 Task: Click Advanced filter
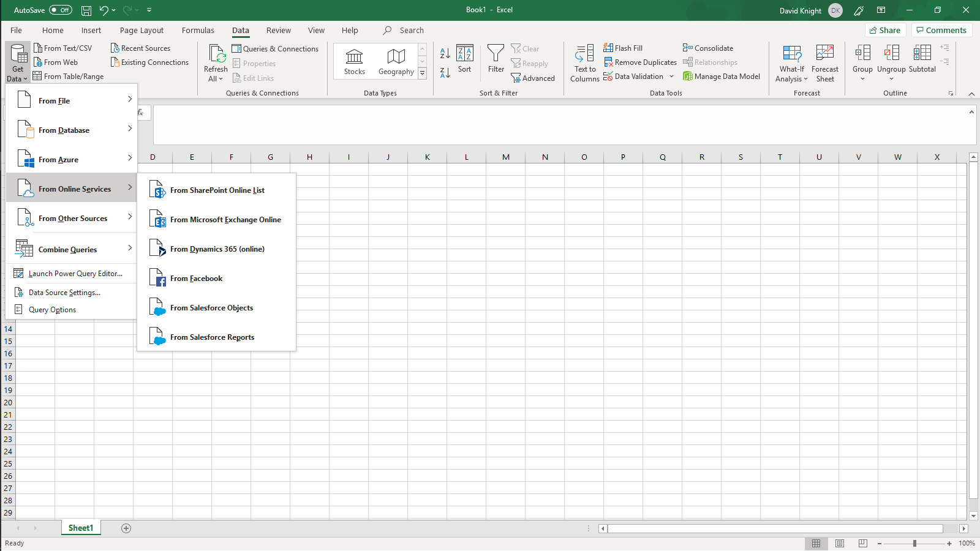pos(533,78)
